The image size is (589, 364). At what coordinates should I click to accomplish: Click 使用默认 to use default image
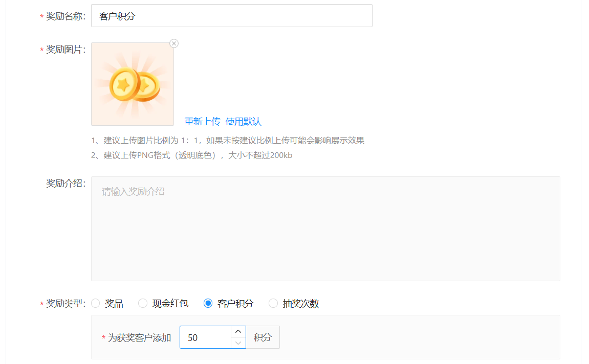243,122
